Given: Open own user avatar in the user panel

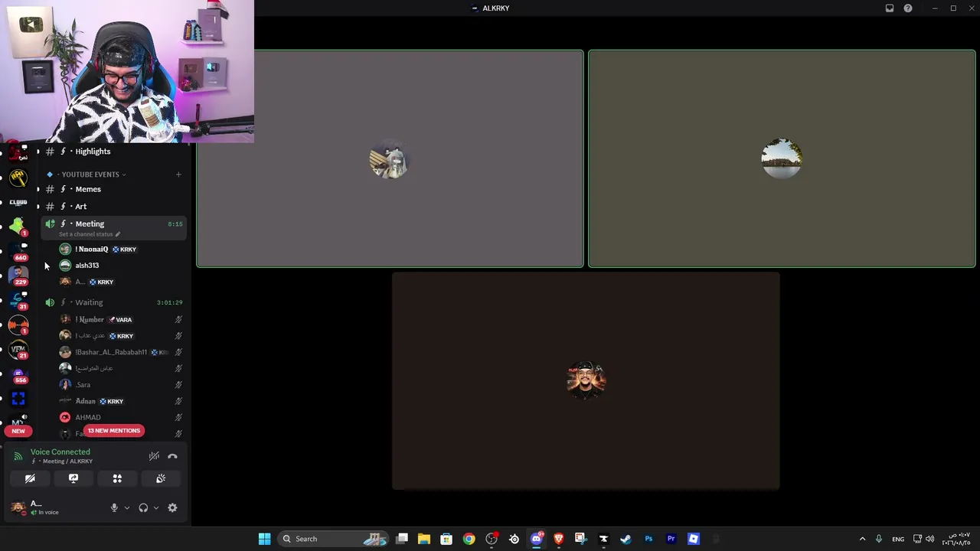Looking at the screenshot, I should click(x=18, y=507).
